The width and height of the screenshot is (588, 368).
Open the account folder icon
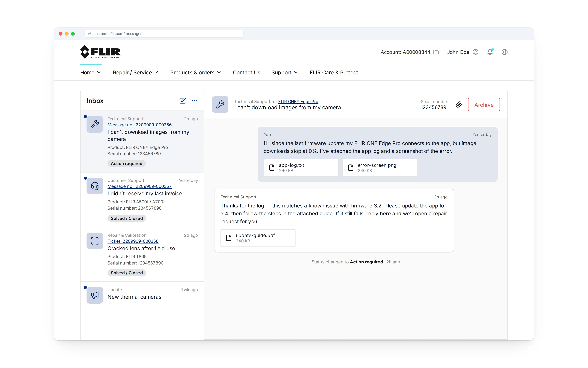point(436,52)
